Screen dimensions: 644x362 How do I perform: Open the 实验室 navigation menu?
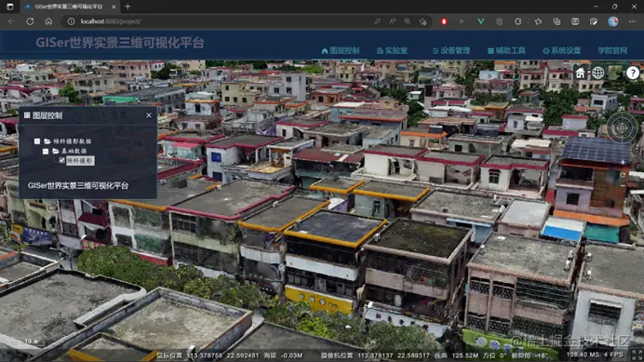pos(392,50)
